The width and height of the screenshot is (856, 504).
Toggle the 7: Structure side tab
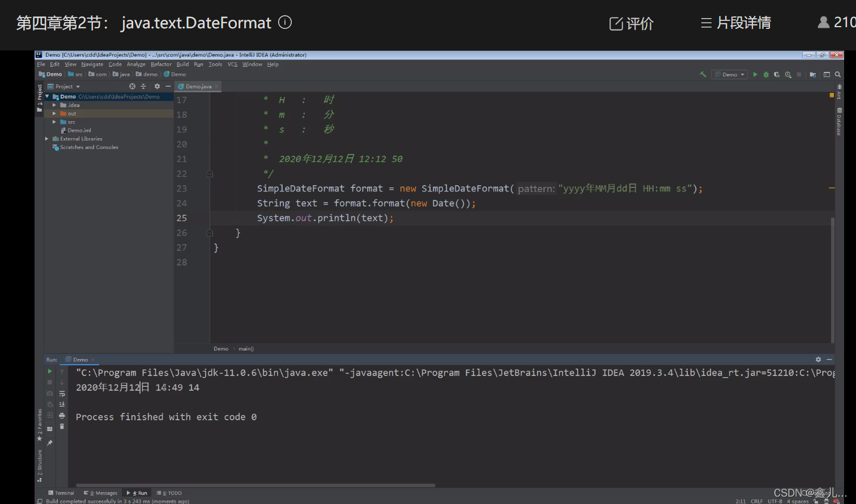[40, 465]
